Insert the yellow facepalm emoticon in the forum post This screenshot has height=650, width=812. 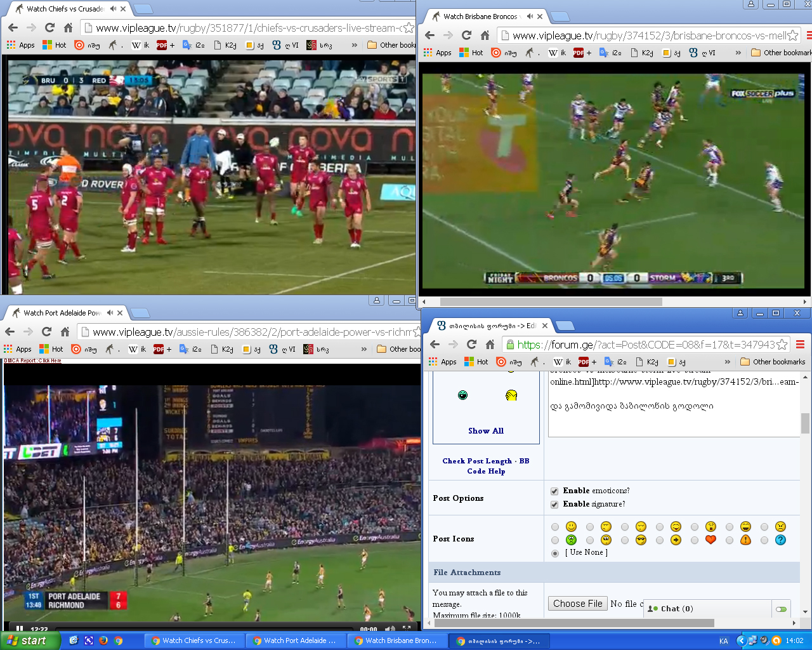(511, 395)
